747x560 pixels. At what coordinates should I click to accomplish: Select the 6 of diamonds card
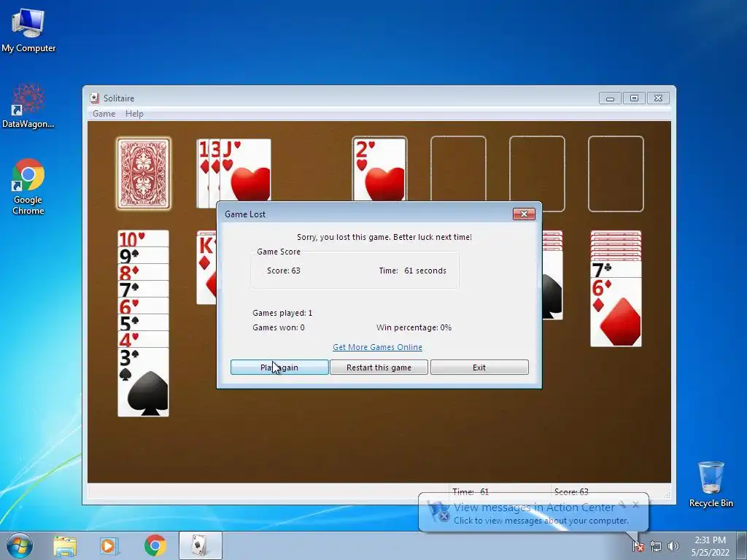pyautogui.click(x=616, y=312)
